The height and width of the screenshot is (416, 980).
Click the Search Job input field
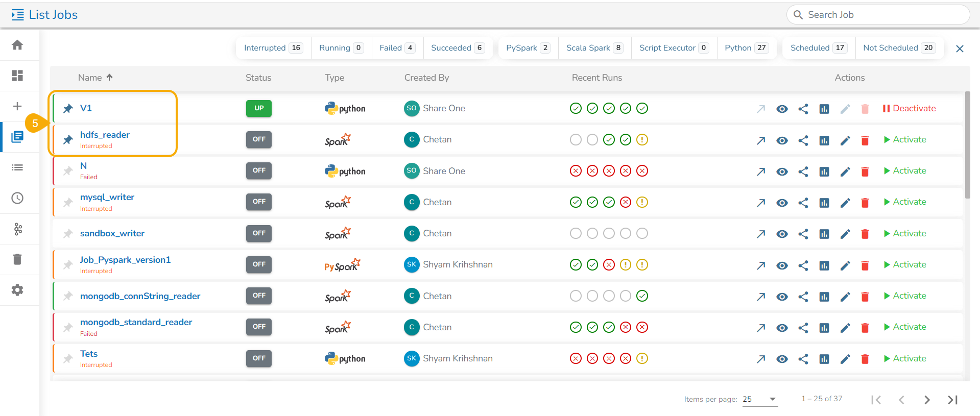click(x=878, y=15)
